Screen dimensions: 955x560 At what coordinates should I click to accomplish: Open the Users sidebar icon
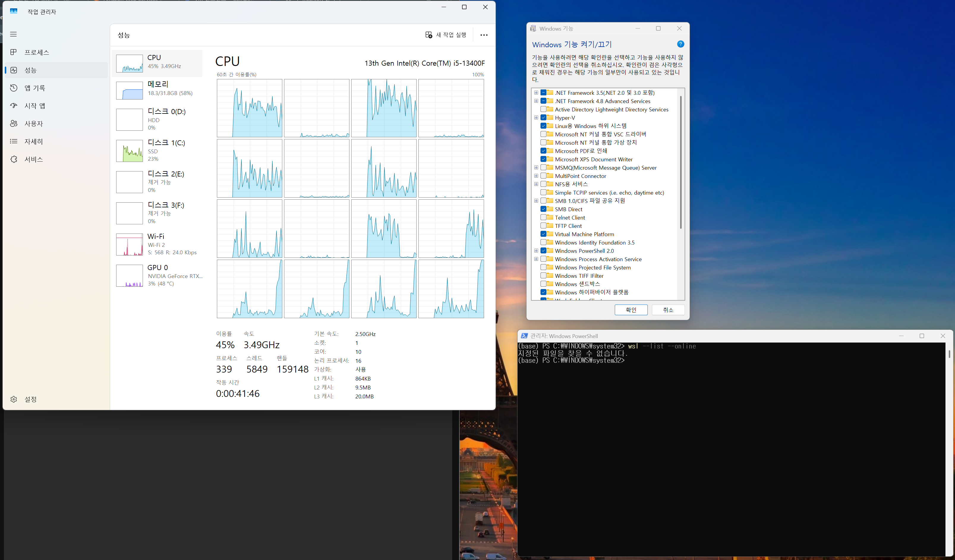coord(14,124)
